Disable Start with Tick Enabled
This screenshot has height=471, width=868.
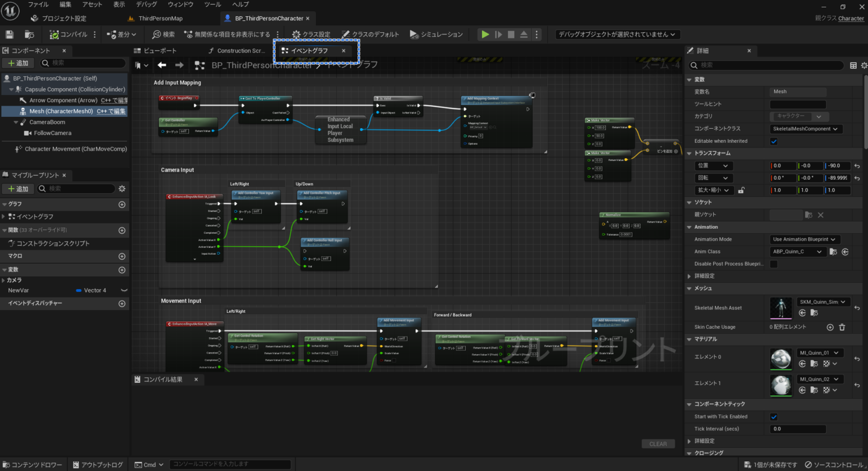[x=774, y=416]
